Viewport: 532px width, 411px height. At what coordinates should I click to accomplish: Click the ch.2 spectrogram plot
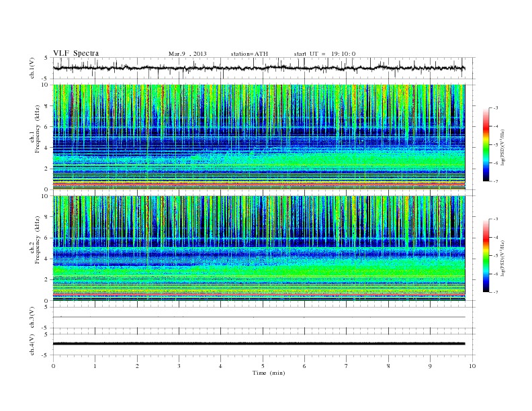click(x=259, y=248)
